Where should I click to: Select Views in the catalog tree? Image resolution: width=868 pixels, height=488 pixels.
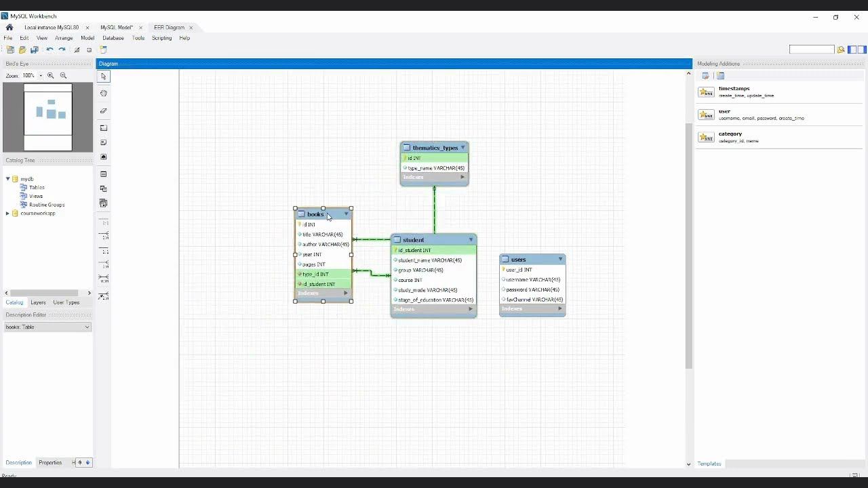tap(36, 196)
